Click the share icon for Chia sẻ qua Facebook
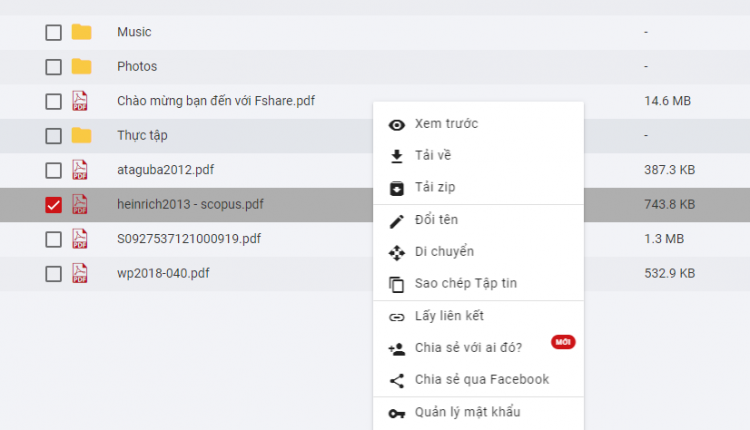750x430 pixels. (397, 381)
